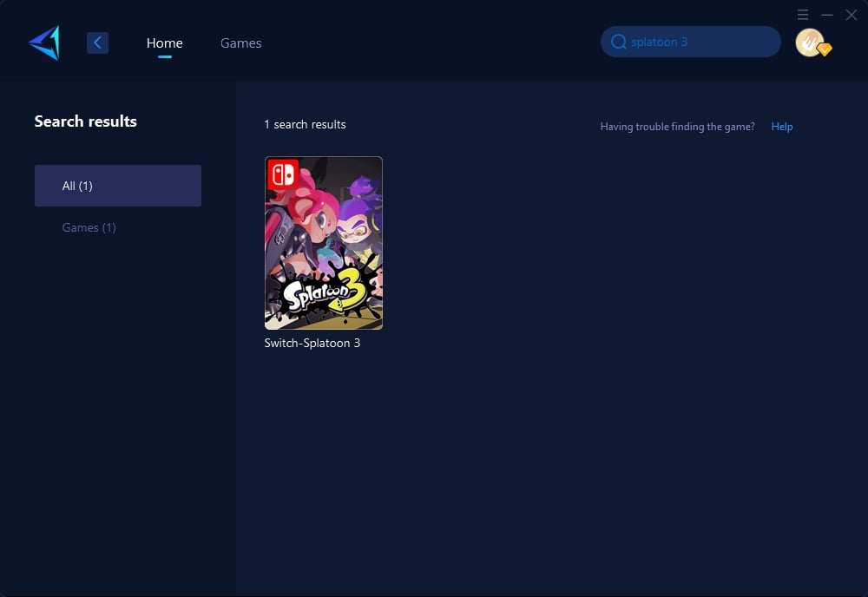The width and height of the screenshot is (868, 597).
Task: Select the Games (1) filter
Action: [x=89, y=227]
